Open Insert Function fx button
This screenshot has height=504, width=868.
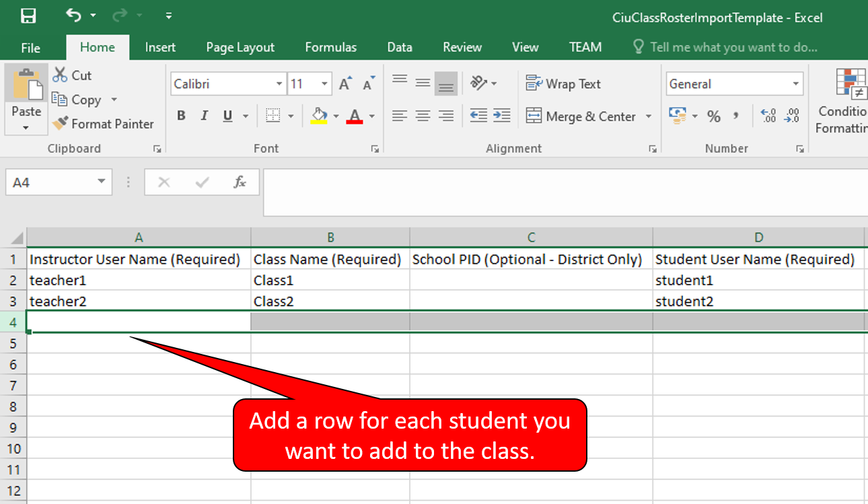click(240, 182)
